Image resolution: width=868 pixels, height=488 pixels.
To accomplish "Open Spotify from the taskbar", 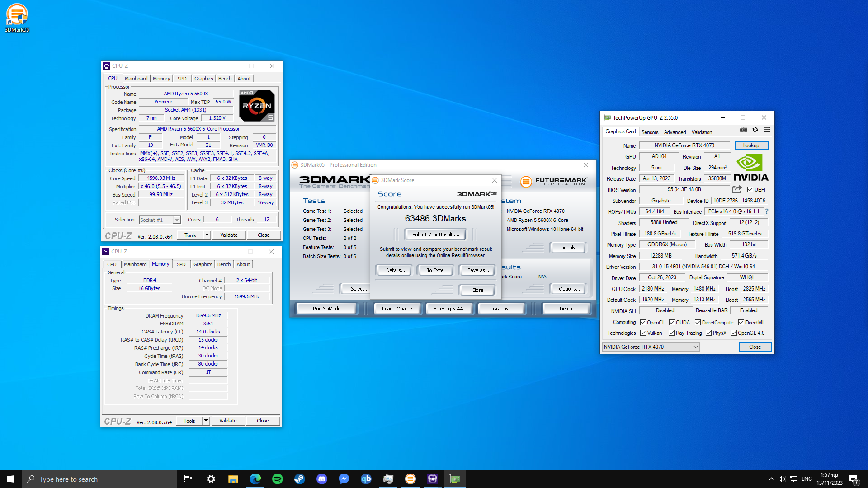I will tap(277, 479).
